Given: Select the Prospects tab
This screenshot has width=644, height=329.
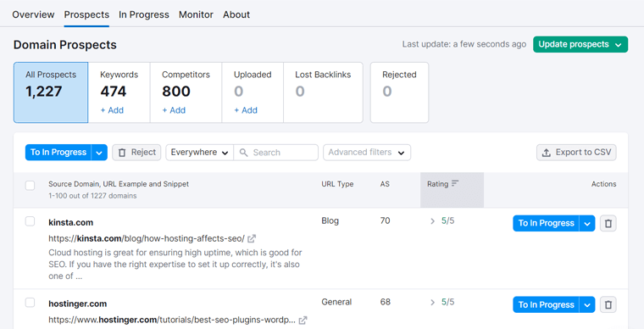Looking at the screenshot, I should 86,14.
